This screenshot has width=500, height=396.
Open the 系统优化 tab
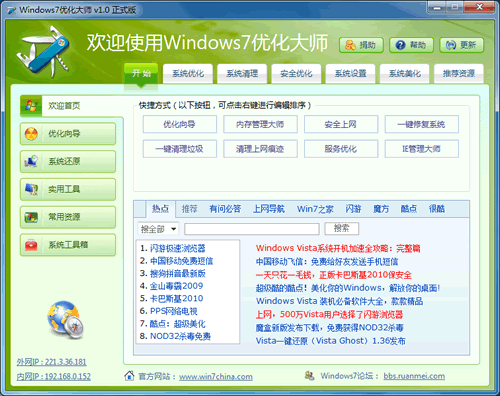pyautogui.click(x=188, y=73)
